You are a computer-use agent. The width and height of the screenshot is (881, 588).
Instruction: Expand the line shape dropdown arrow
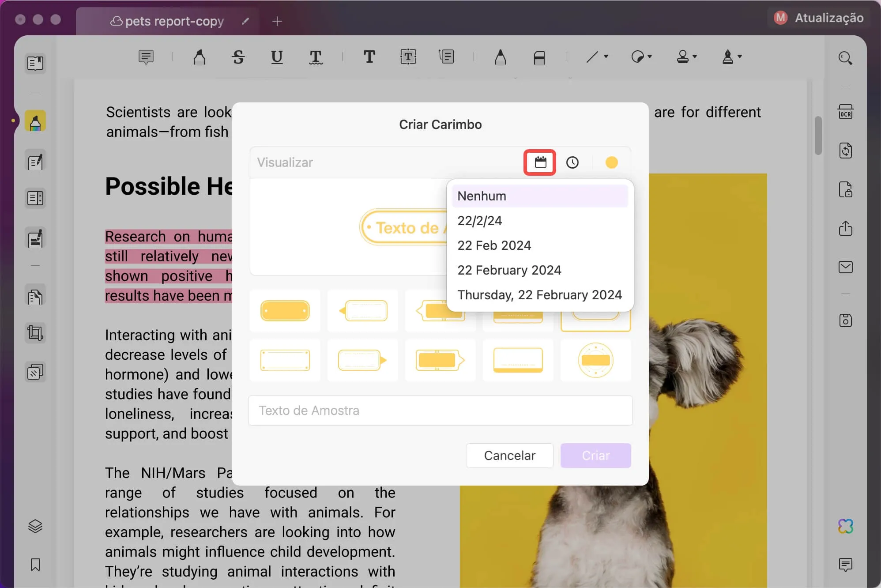(x=606, y=57)
